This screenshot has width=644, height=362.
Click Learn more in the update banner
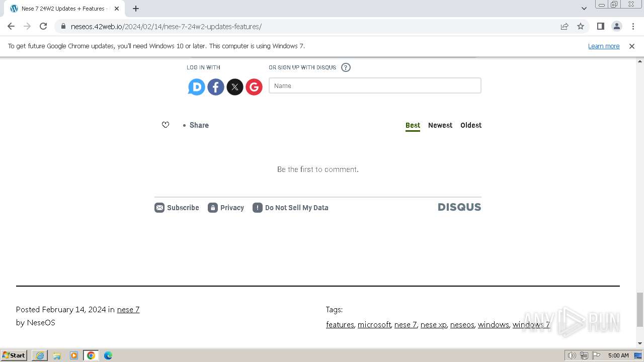coord(604,46)
